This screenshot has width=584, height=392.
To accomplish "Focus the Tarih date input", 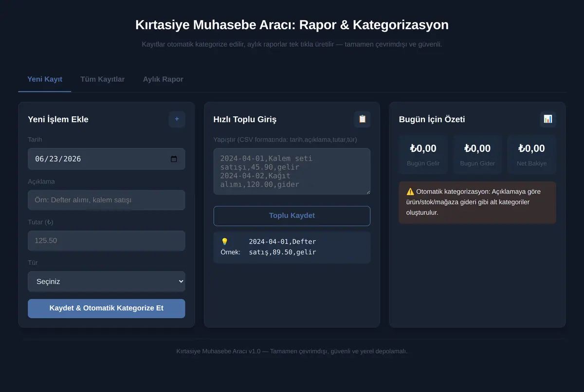I will click(107, 159).
